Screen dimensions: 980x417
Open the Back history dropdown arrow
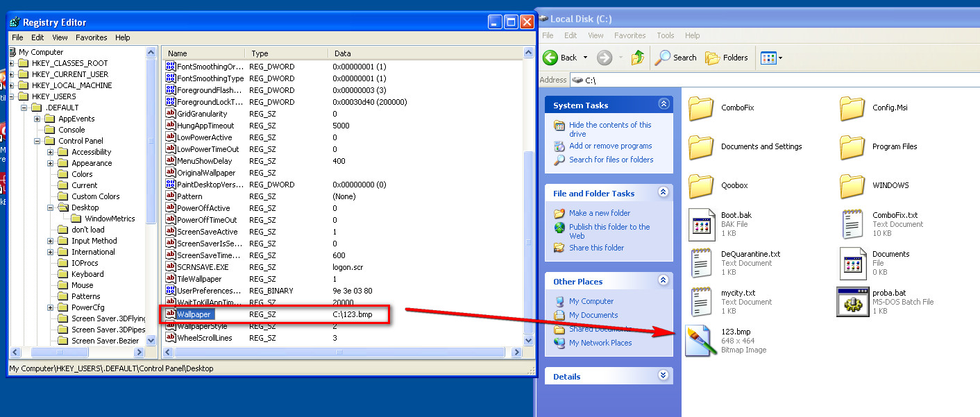[x=585, y=58]
